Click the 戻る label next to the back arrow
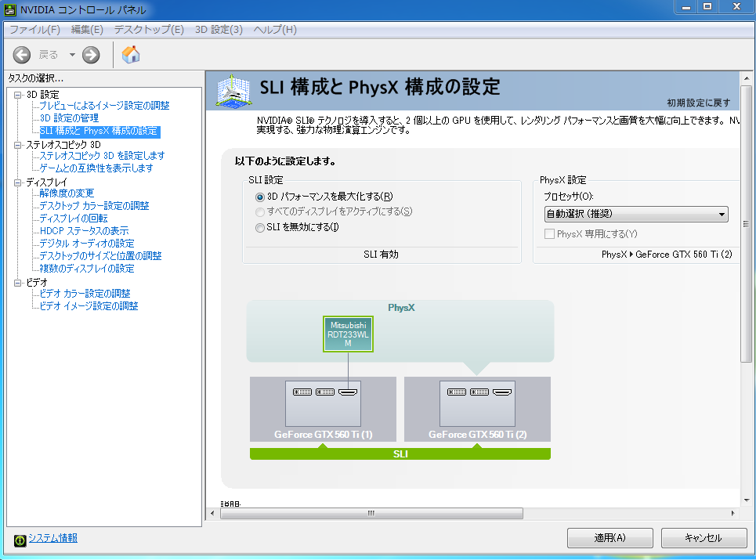Image resolution: width=756 pixels, height=560 pixels. coord(49,55)
